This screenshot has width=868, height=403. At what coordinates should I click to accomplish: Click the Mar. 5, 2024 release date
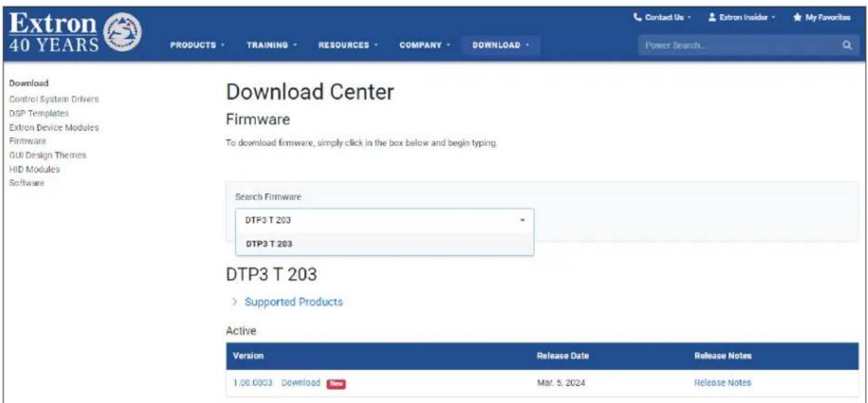(x=560, y=383)
